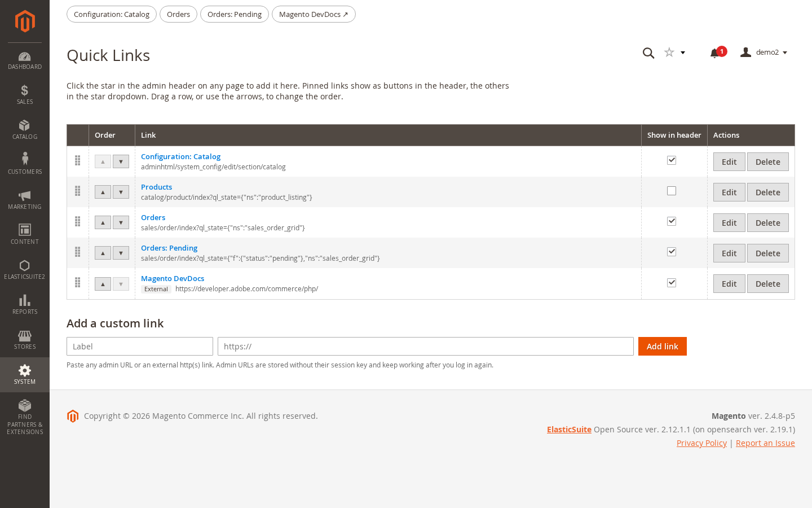Open the ElasticSuite footer link
The height and width of the screenshot is (508, 812).
pyautogui.click(x=569, y=430)
